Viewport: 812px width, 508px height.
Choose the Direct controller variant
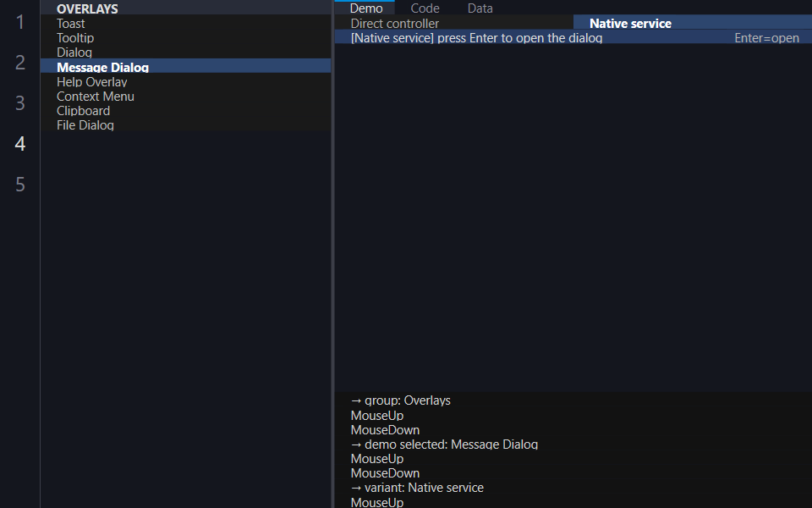coord(453,24)
